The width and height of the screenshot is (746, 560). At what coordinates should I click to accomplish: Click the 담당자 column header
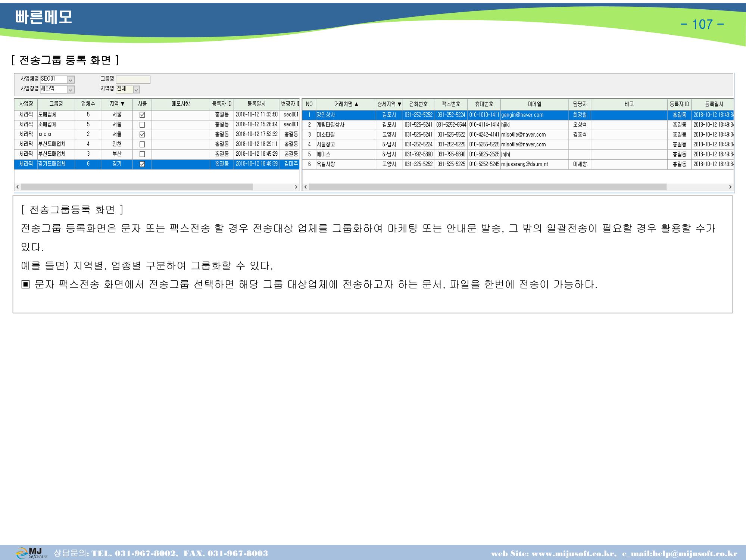click(x=580, y=104)
